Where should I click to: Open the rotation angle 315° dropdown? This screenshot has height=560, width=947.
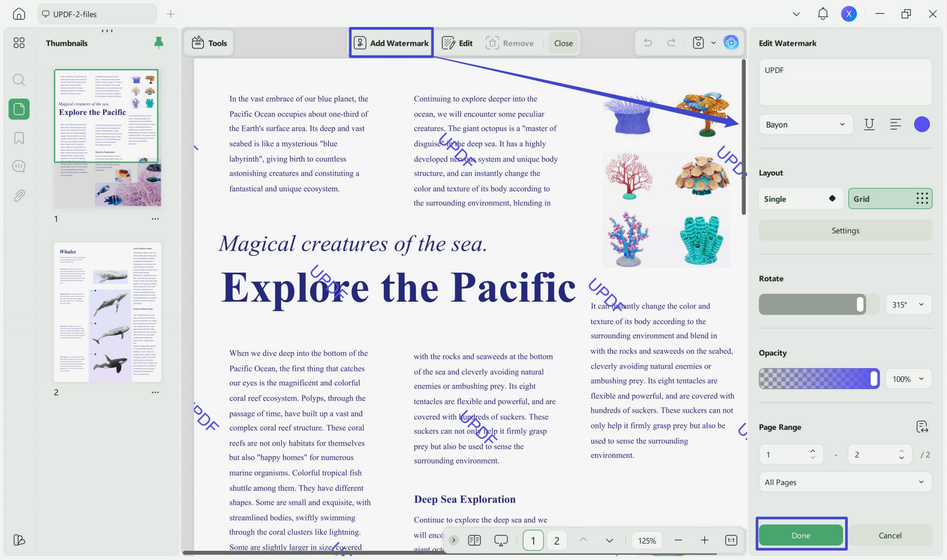click(x=908, y=304)
